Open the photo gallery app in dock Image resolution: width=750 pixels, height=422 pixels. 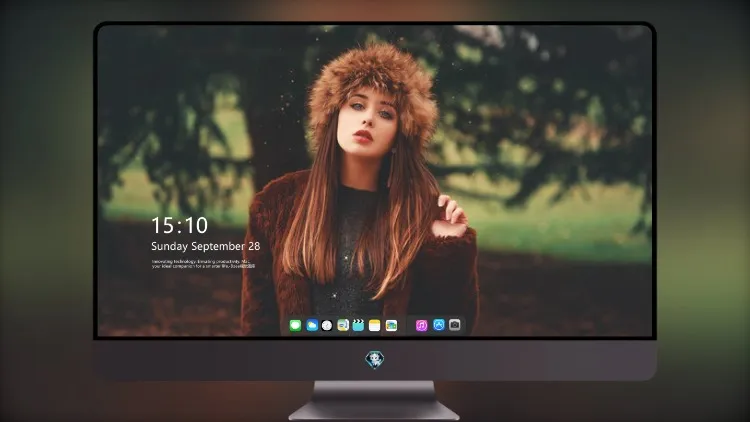click(x=391, y=325)
